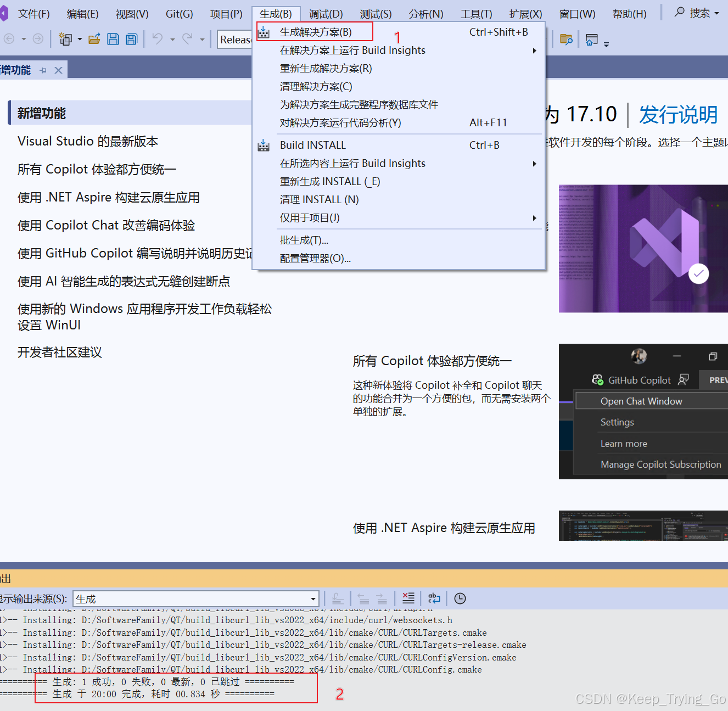
Task: Open 使用 AI 智能生成的表达式无缝创建断点 topic
Action: click(x=124, y=281)
